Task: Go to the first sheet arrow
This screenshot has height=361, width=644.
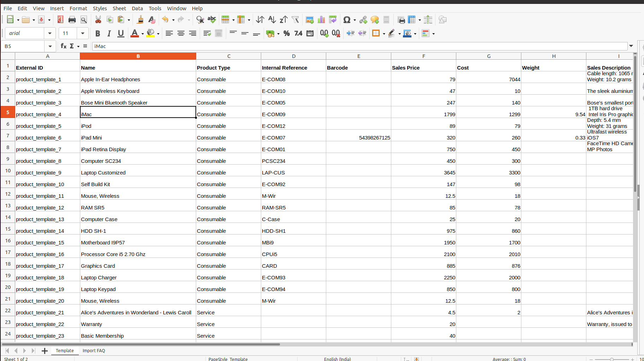Action: tap(7, 351)
